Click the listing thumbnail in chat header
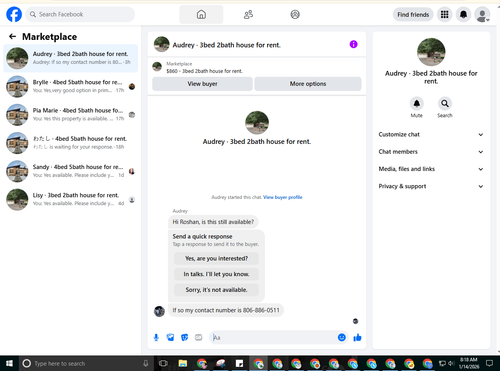The width and height of the screenshot is (500, 371). click(x=162, y=44)
